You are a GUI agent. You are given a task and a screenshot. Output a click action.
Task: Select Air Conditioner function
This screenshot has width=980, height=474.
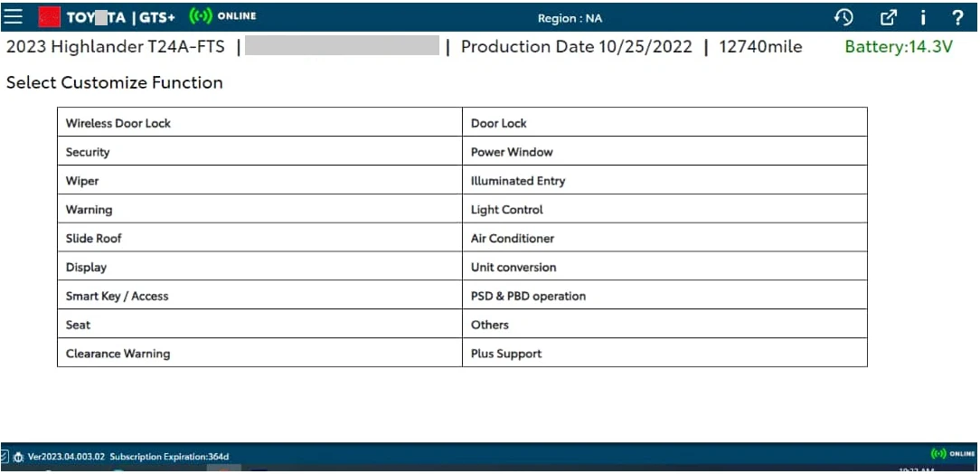coord(664,237)
